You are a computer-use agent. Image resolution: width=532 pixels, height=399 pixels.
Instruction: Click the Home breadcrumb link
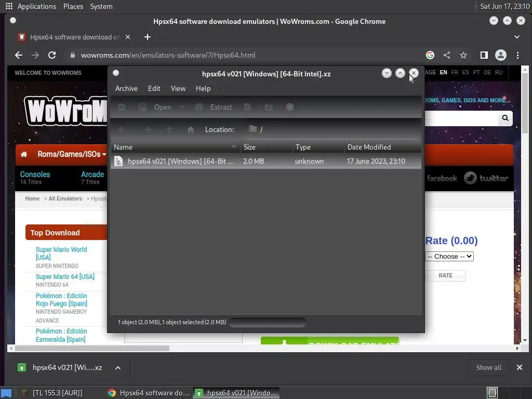32,199
